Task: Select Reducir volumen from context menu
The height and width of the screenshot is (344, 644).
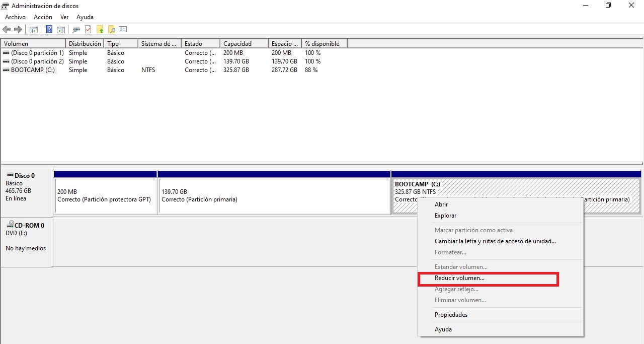Action: point(459,278)
